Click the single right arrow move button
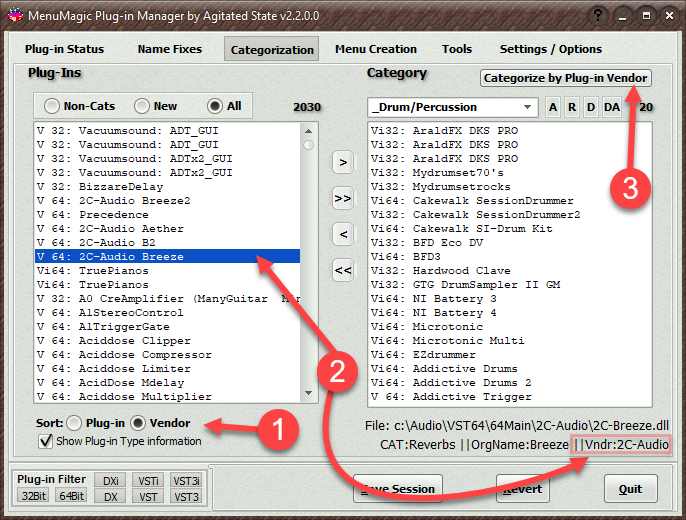Viewport: 686px width, 520px height. click(x=343, y=163)
